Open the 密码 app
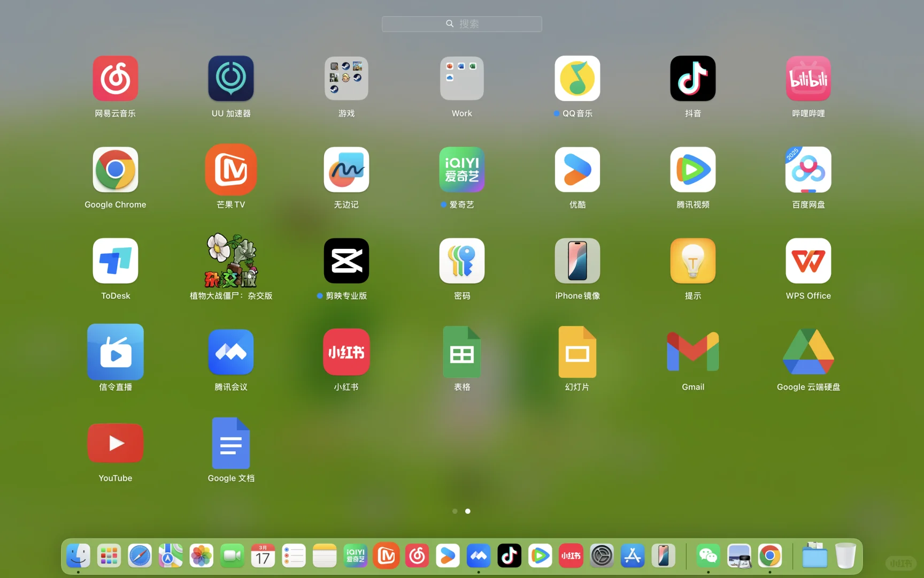924x578 pixels. [x=462, y=261]
